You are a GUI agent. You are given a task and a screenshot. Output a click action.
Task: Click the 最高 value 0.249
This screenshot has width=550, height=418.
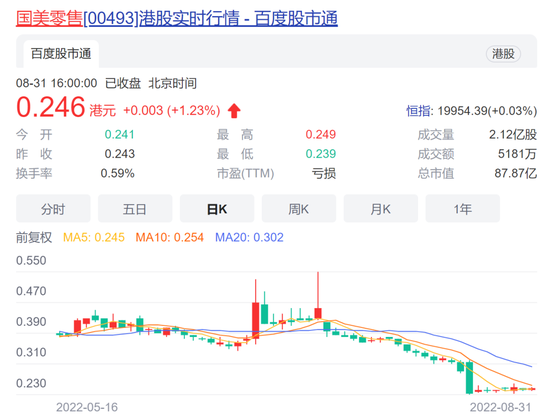click(x=320, y=134)
